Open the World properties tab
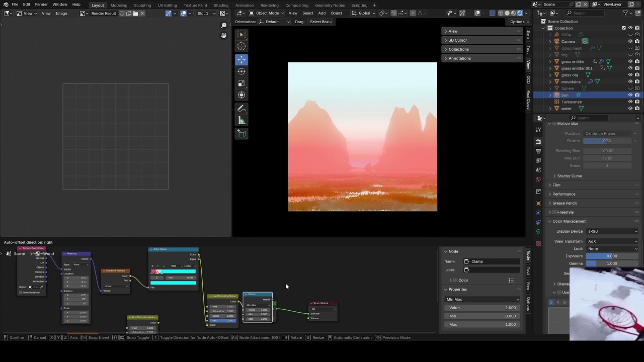Viewport: 644px width, 362px height. (538, 179)
